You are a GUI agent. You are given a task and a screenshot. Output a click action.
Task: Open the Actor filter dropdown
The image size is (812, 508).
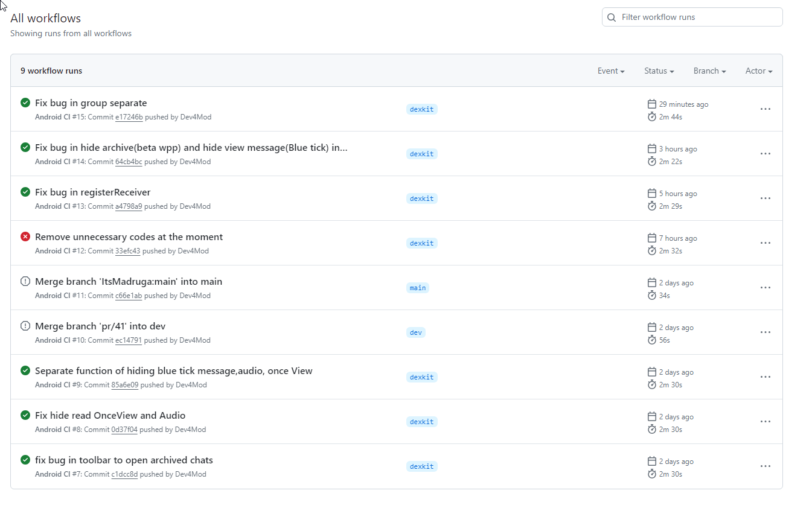pos(759,71)
